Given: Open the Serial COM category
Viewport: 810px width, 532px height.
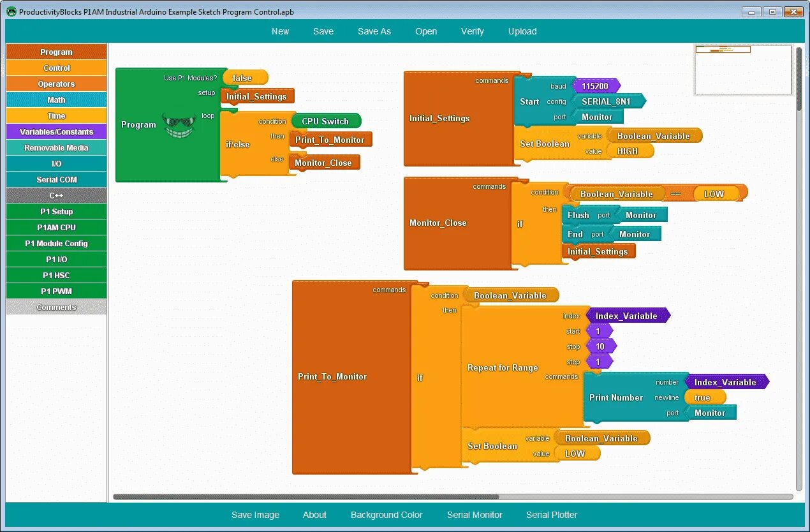Looking at the screenshot, I should pyautogui.click(x=56, y=179).
